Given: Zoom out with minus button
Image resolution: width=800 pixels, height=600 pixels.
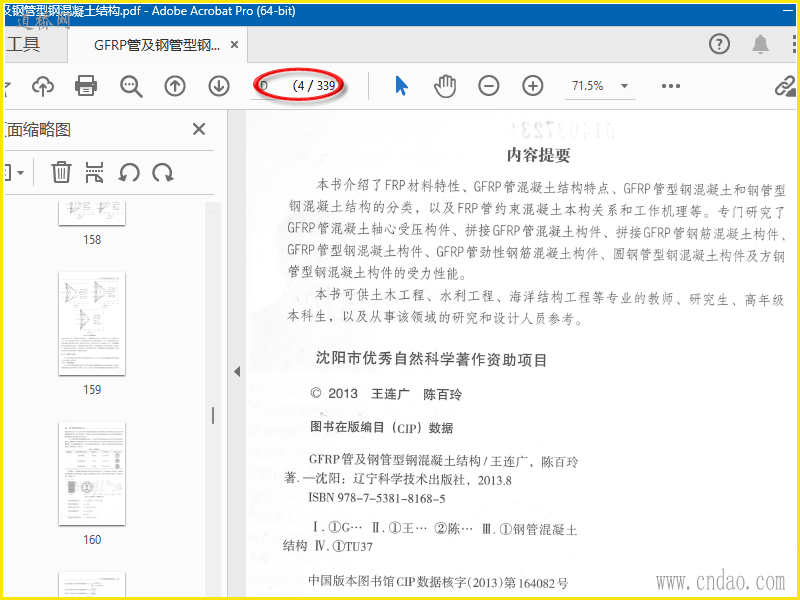Looking at the screenshot, I should 489,86.
